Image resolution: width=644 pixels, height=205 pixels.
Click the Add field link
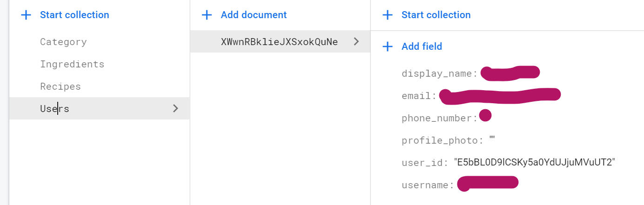click(x=422, y=46)
